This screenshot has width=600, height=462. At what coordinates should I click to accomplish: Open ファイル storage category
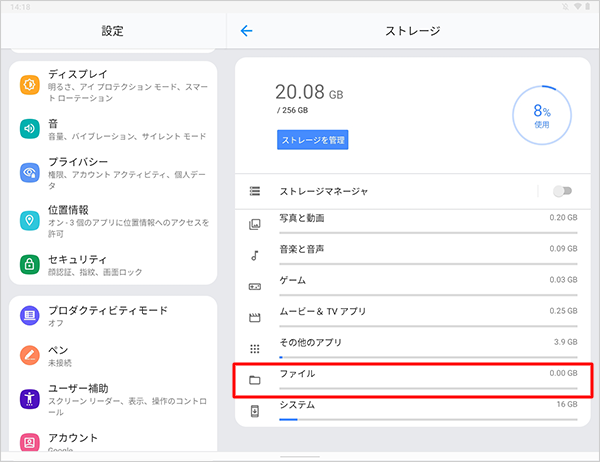(412, 380)
